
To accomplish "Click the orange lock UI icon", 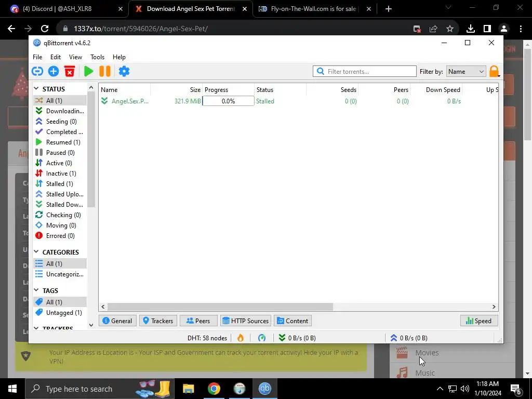I will click(x=494, y=72).
